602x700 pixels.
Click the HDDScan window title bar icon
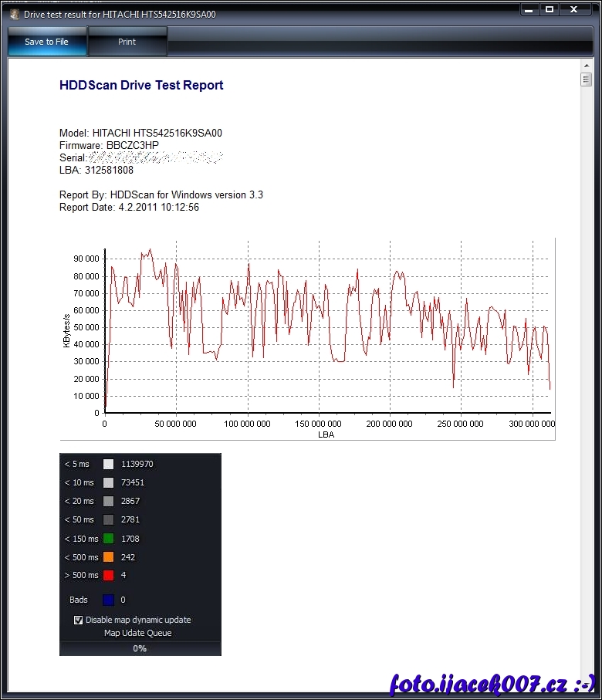click(x=14, y=15)
